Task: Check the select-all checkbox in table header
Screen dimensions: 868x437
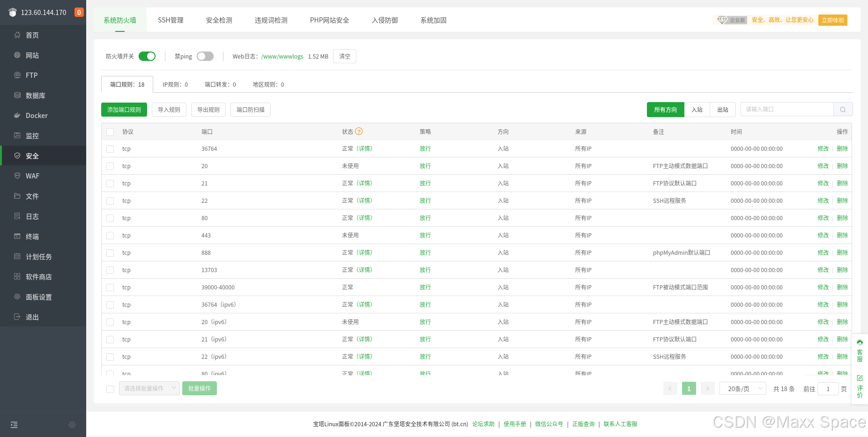Action: pyautogui.click(x=110, y=132)
